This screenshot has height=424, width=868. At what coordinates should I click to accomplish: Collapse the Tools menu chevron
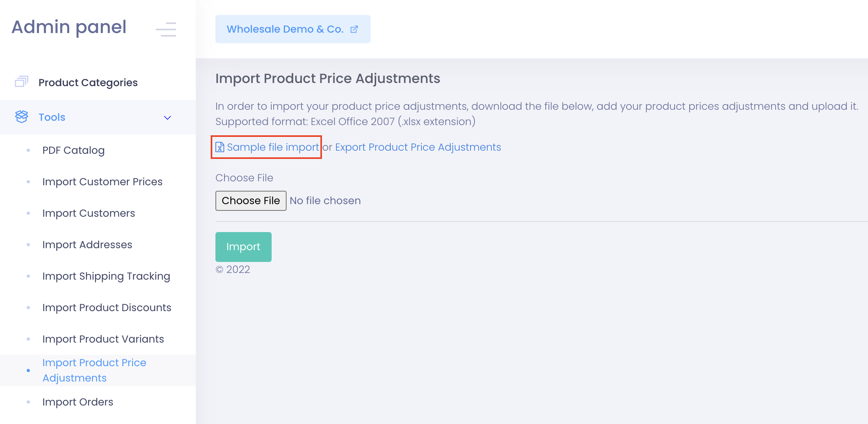tap(167, 118)
